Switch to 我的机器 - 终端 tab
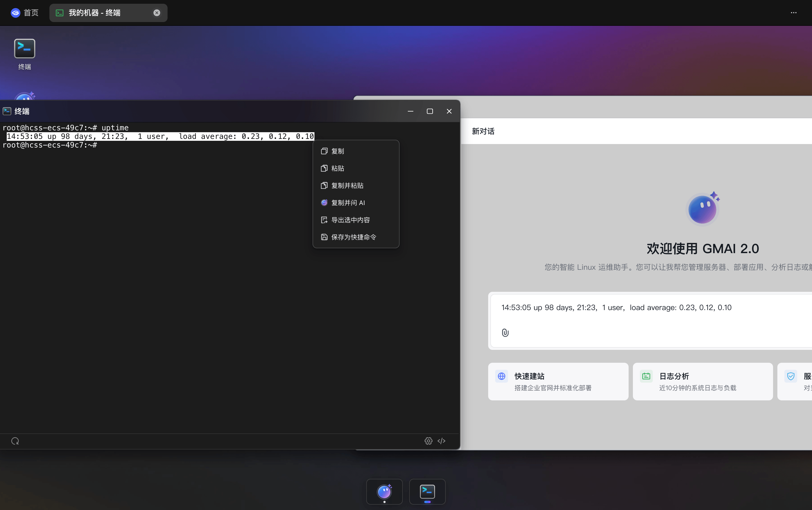The width and height of the screenshot is (812, 510). click(x=108, y=13)
